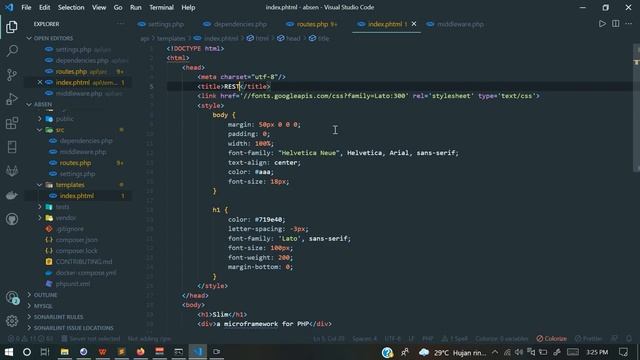Viewport: 640px width, 360px height.
Task: Click the title breadcrumb segment
Action: [323, 38]
